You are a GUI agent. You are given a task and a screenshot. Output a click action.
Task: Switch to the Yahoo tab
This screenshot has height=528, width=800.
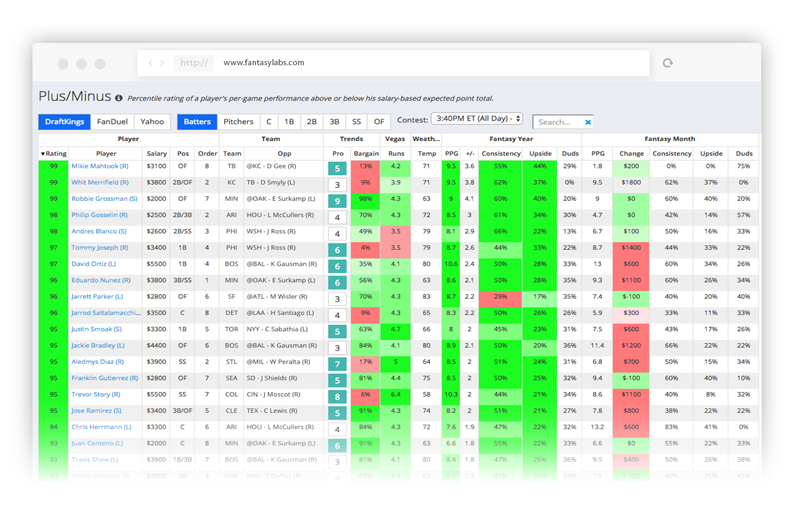[x=152, y=121]
